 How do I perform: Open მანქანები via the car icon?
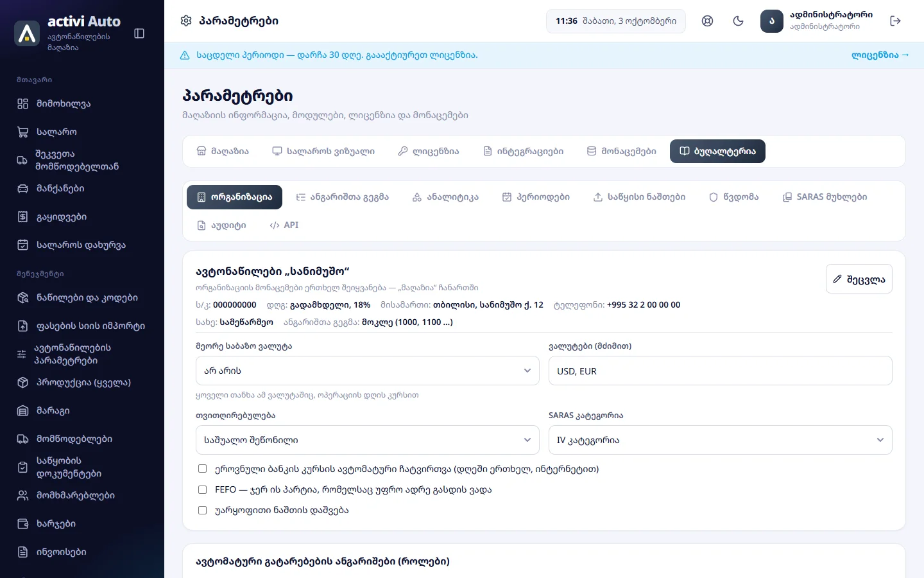(x=23, y=188)
